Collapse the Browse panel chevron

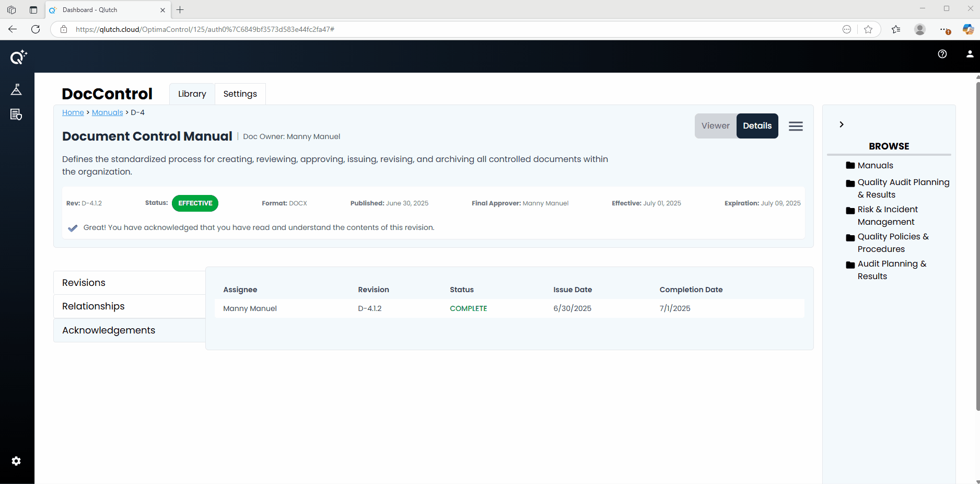(841, 124)
